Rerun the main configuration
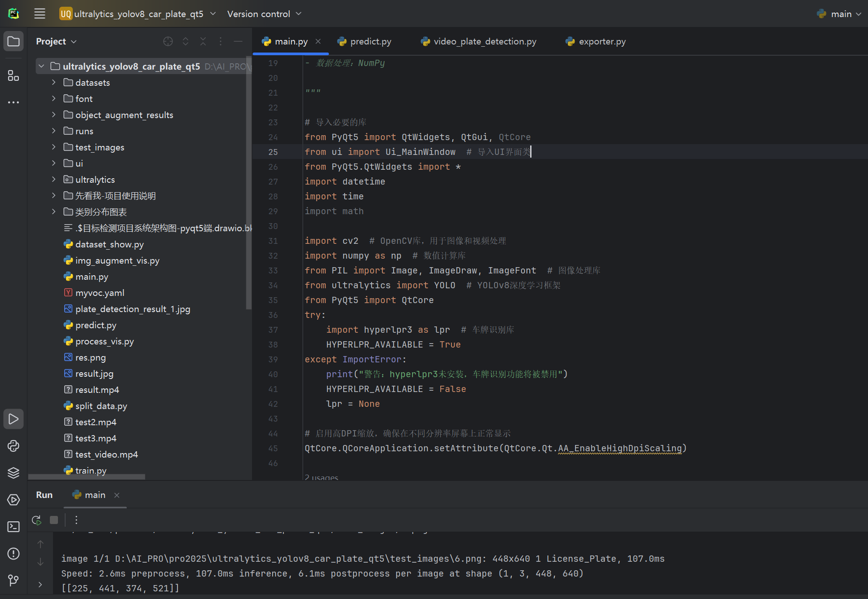868x599 pixels. click(x=37, y=520)
